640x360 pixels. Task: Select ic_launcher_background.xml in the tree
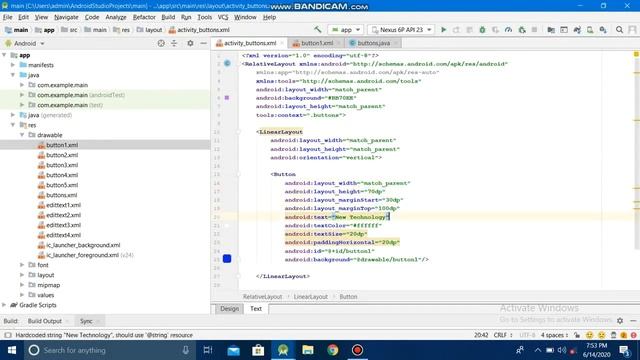click(x=83, y=245)
